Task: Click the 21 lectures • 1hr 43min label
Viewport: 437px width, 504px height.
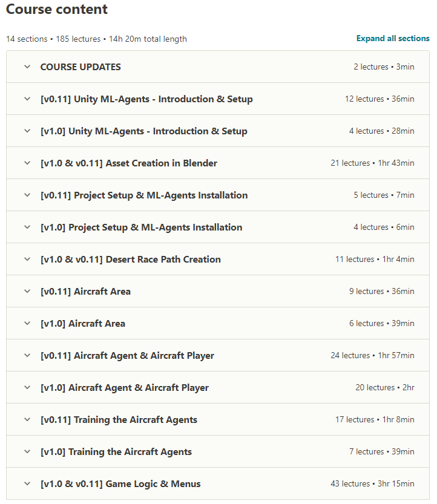Action: click(x=372, y=163)
